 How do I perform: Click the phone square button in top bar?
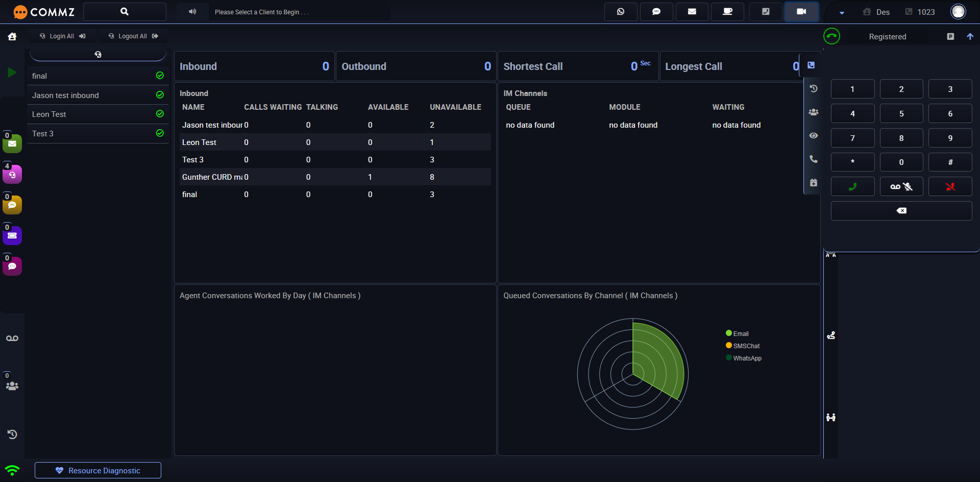(766, 12)
